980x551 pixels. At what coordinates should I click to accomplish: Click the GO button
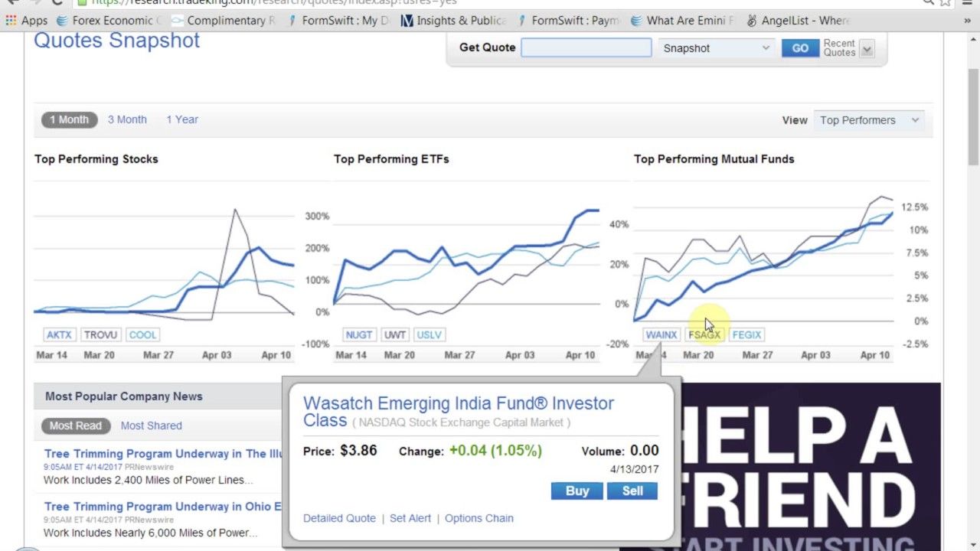tap(800, 47)
